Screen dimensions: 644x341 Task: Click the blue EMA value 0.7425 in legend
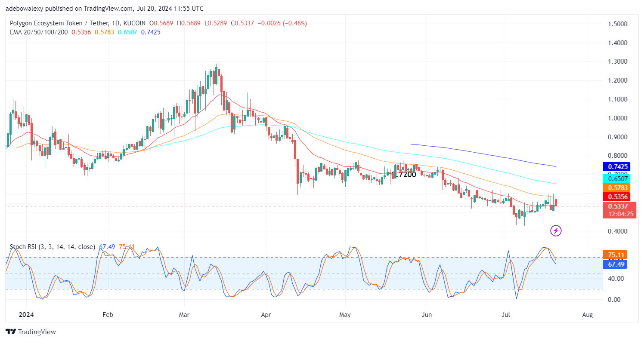(x=151, y=32)
